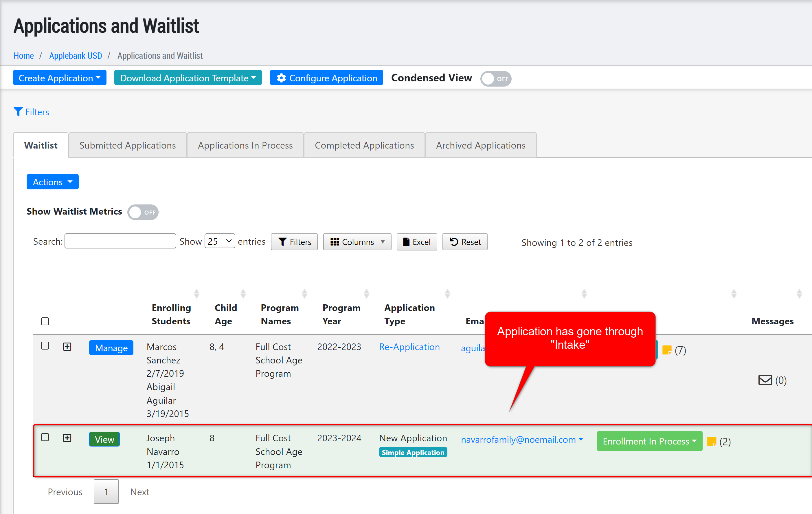Open the Actions dropdown
Viewport: 812px width, 514px height.
pyautogui.click(x=52, y=182)
